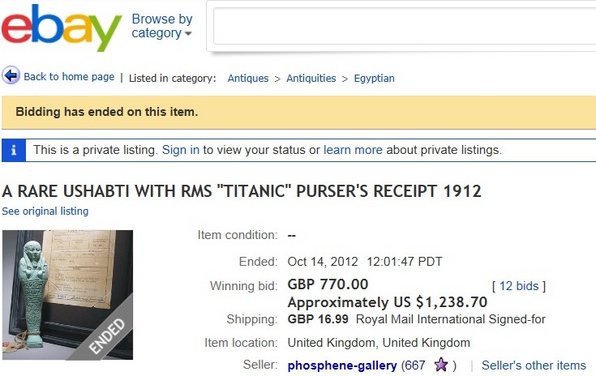
Task: Open the ushabti item thumbnail
Action: [x=68, y=295]
